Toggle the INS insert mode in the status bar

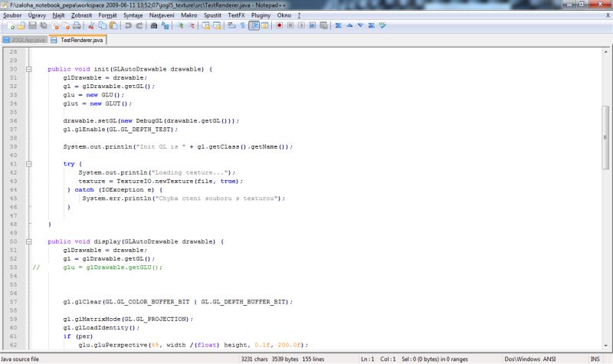pyautogui.click(x=595, y=359)
